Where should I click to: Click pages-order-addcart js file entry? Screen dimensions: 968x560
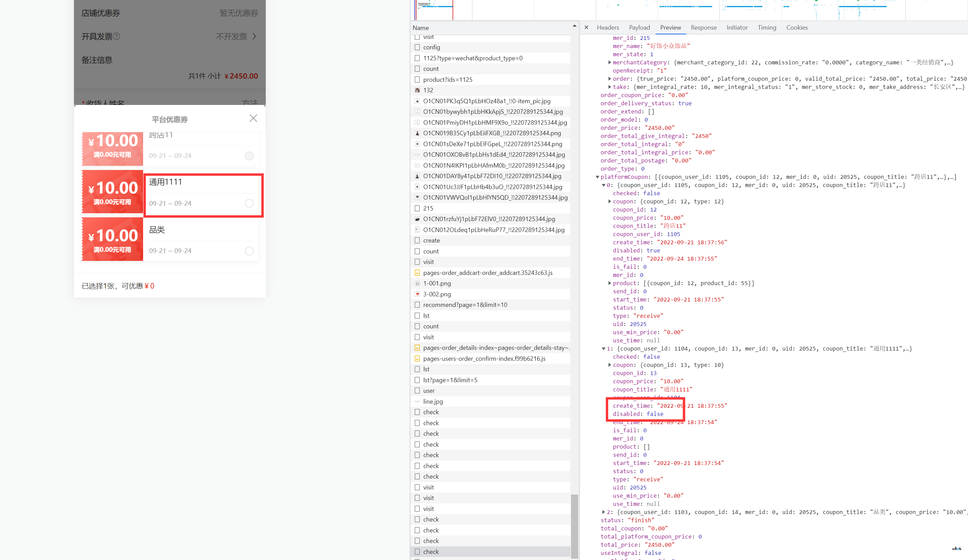coord(489,272)
